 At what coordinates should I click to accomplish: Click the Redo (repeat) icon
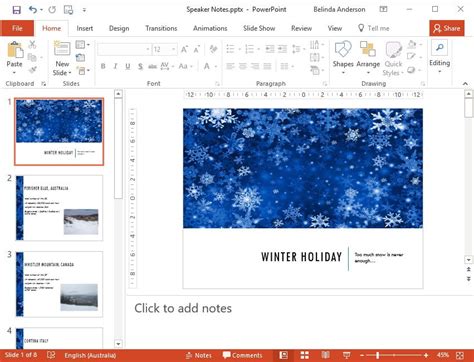click(x=52, y=10)
